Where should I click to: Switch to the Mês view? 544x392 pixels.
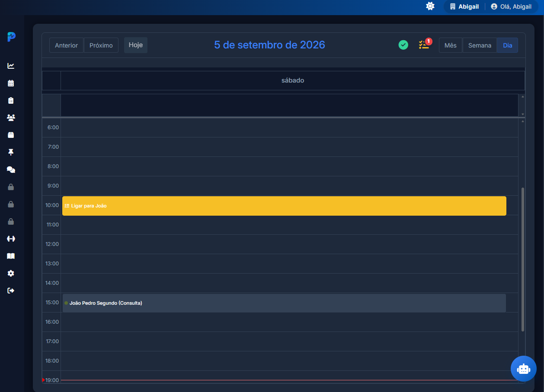[x=451, y=45]
